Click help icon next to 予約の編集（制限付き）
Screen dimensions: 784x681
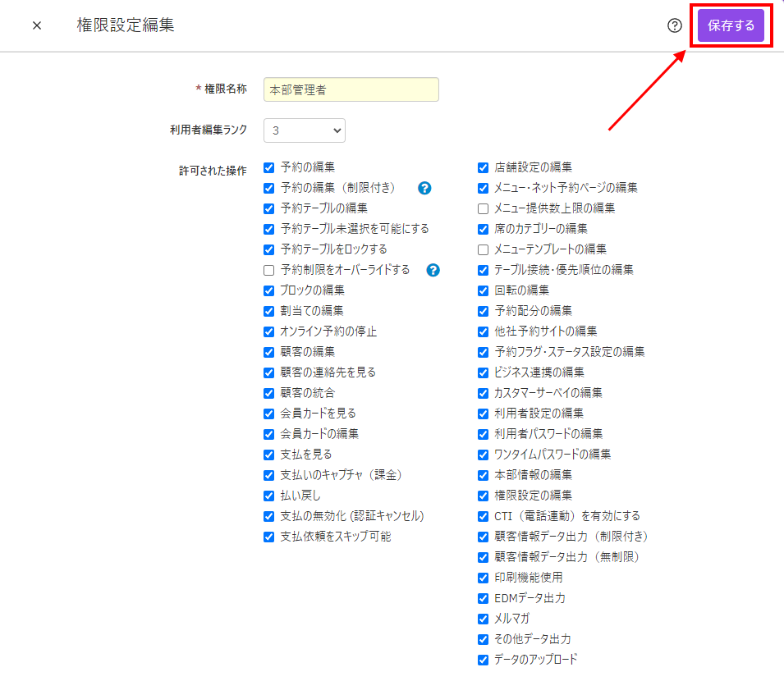click(424, 188)
